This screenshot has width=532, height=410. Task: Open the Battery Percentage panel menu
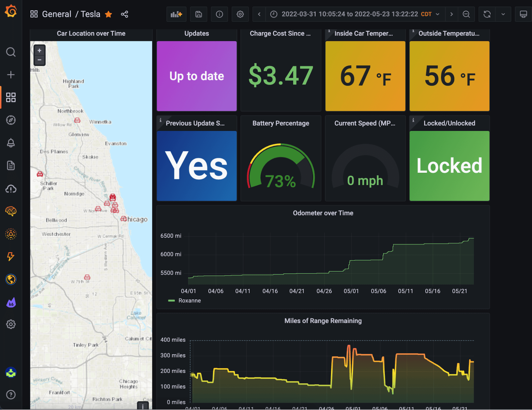coord(281,123)
